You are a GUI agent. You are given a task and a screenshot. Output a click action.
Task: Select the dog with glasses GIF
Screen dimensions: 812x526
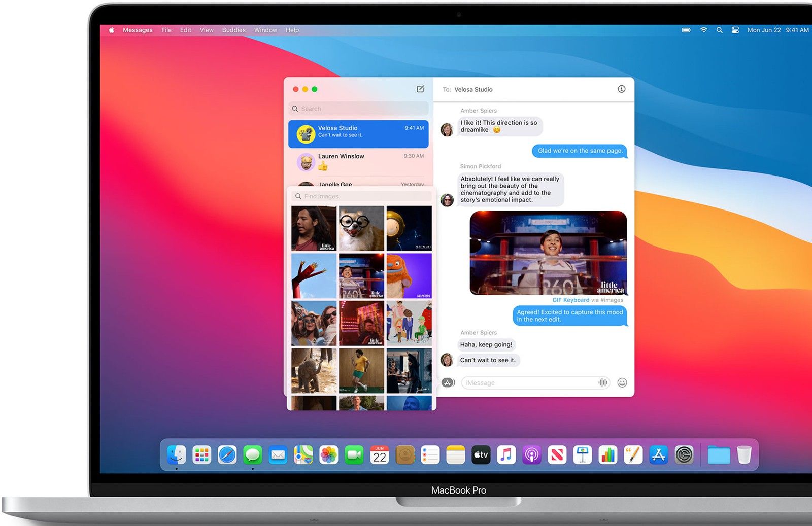click(x=361, y=228)
